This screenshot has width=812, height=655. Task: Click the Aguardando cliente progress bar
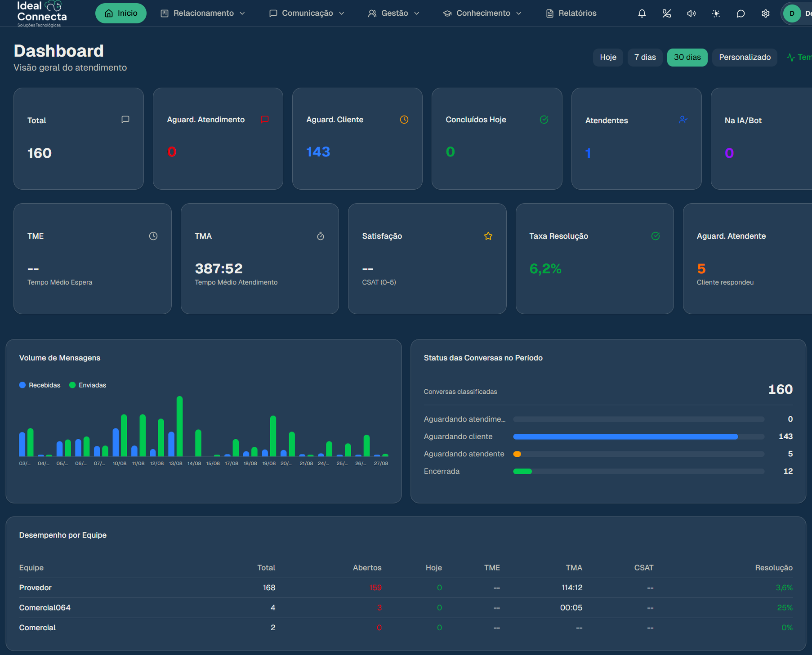(638, 437)
